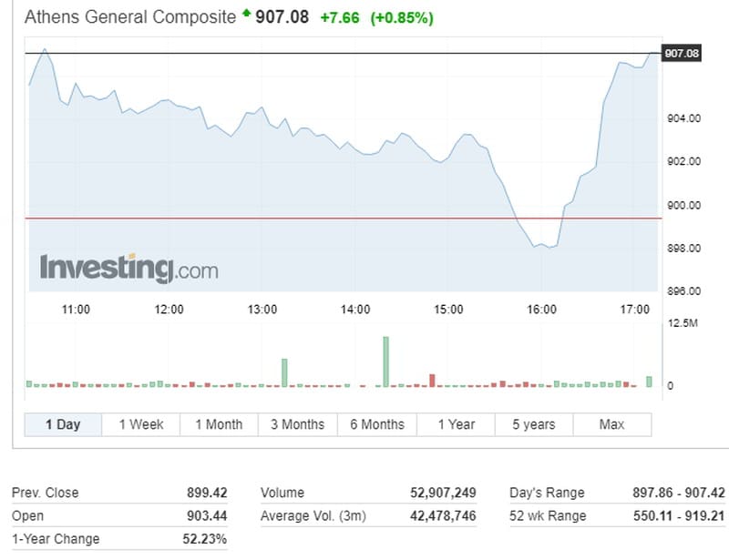Click the red previous close line
729x560 pixels.
tap(344, 218)
